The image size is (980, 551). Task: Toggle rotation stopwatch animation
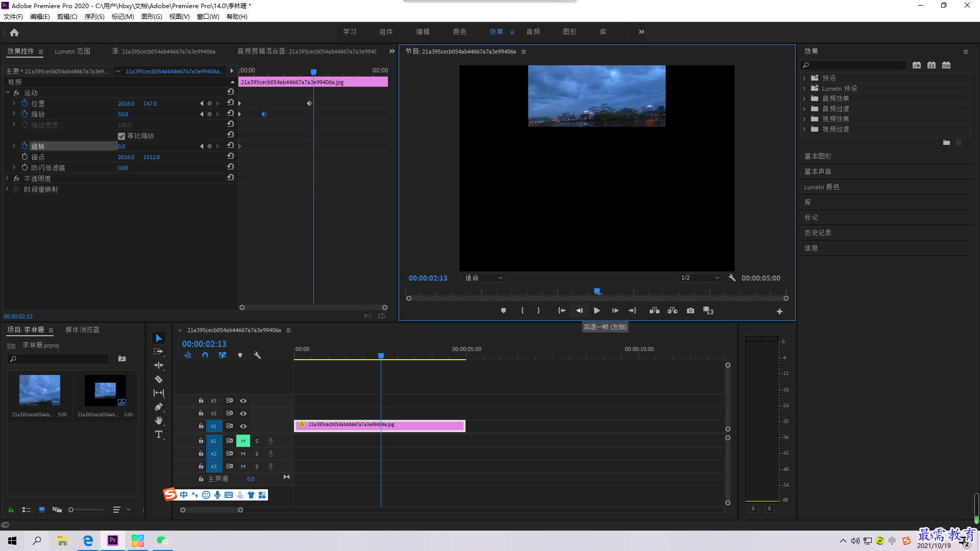24,146
